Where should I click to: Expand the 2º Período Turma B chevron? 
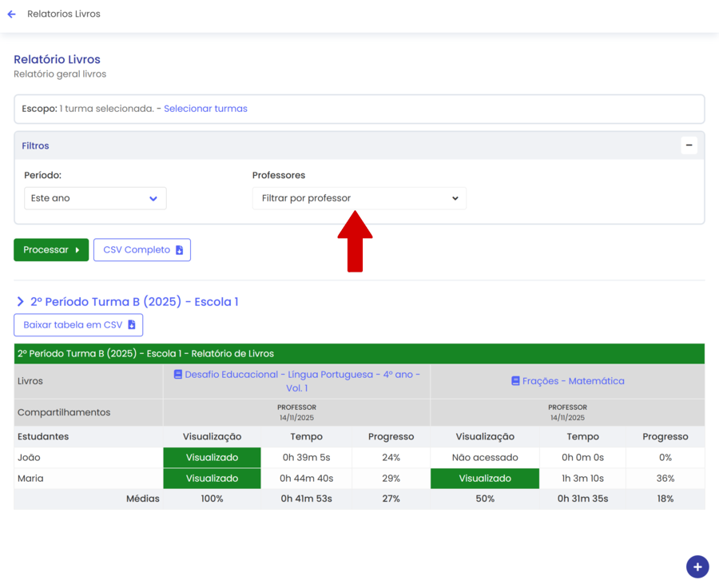(x=20, y=302)
